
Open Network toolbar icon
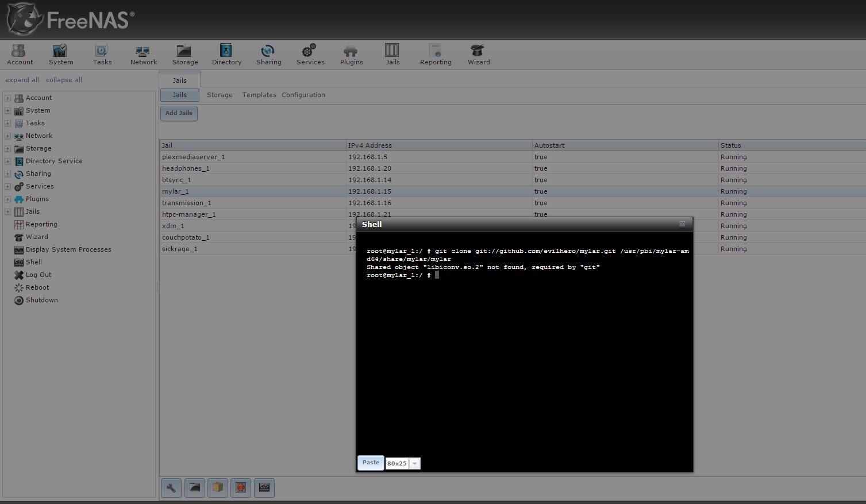(x=143, y=55)
